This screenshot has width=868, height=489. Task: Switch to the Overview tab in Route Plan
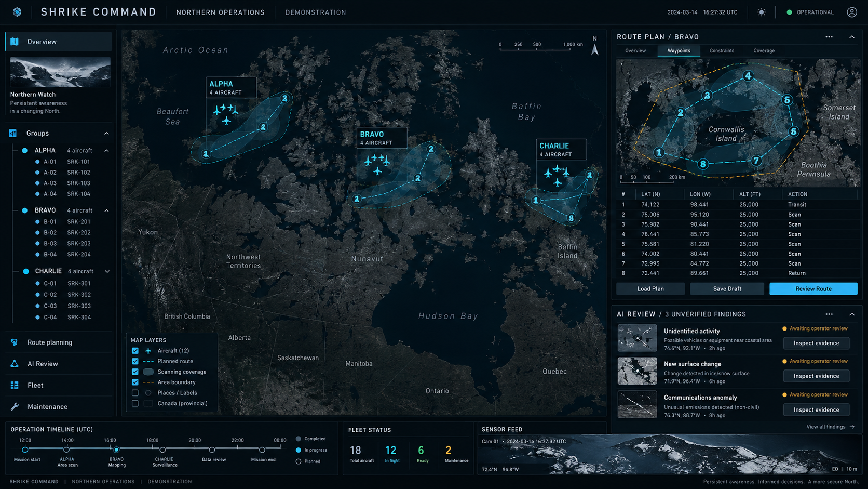pyautogui.click(x=635, y=51)
